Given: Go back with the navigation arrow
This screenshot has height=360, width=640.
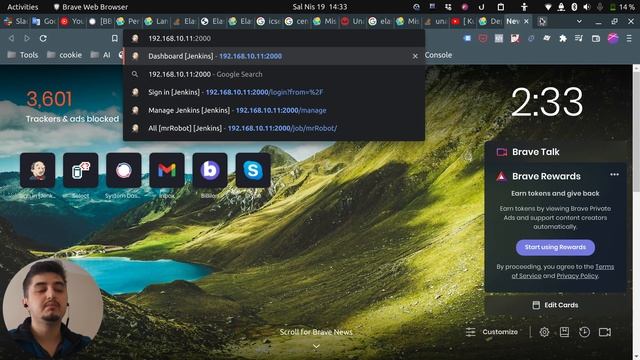Looking at the screenshot, I should point(11,38).
